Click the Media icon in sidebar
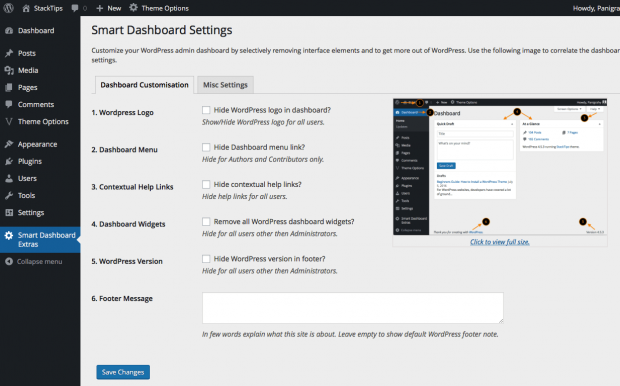The height and width of the screenshot is (386, 620). 9,70
